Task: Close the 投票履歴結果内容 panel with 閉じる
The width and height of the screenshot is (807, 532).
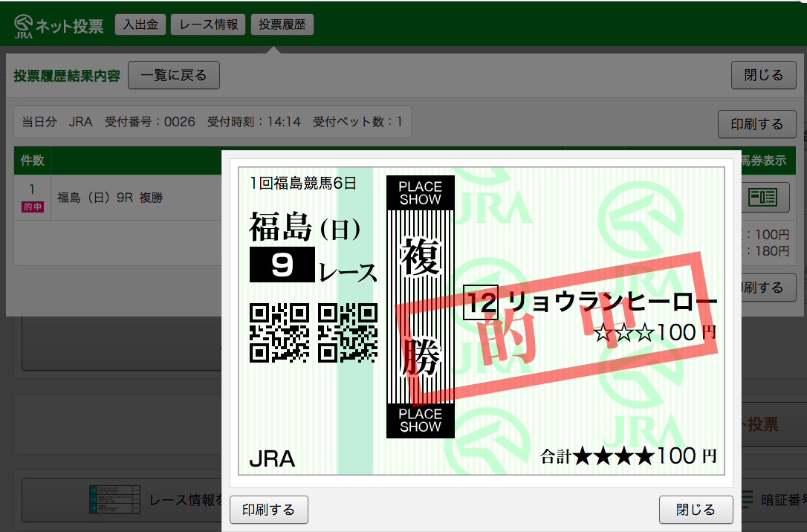Action: pos(764,75)
